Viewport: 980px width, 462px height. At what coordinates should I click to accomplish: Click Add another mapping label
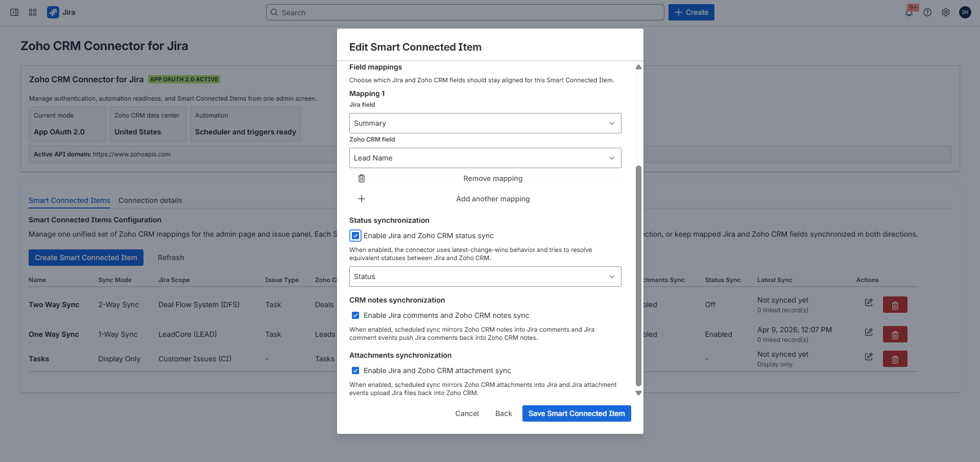click(x=493, y=199)
